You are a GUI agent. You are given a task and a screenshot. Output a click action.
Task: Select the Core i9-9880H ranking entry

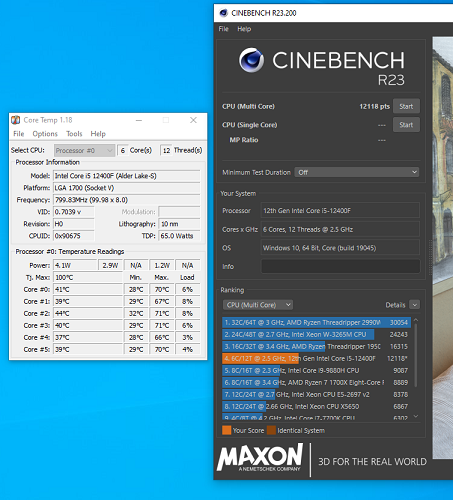point(316,370)
